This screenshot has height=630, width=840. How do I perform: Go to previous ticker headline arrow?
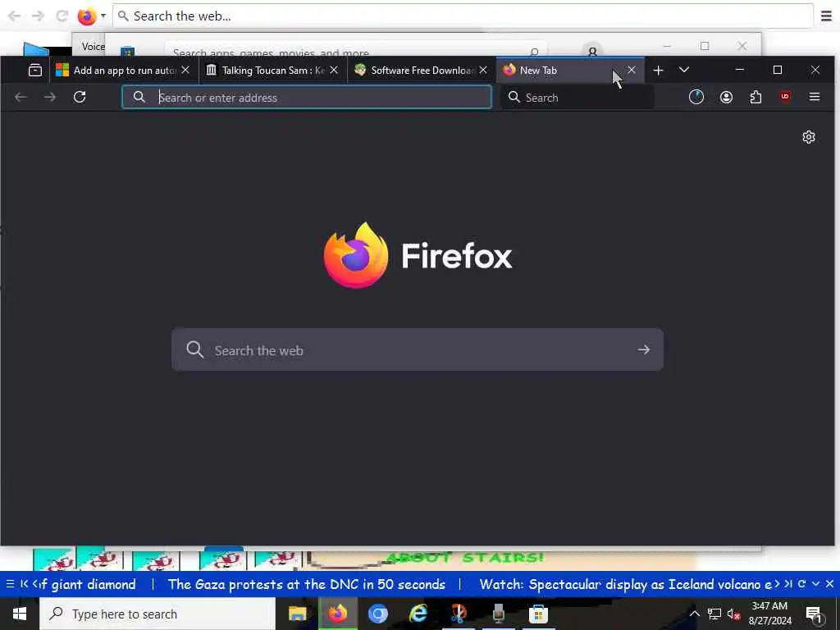[35, 584]
